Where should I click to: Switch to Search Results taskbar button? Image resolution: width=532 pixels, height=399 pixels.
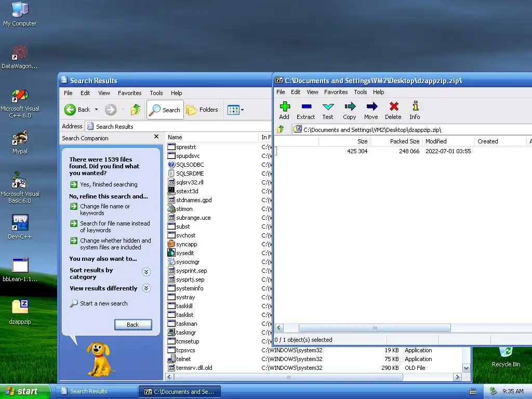point(96,391)
